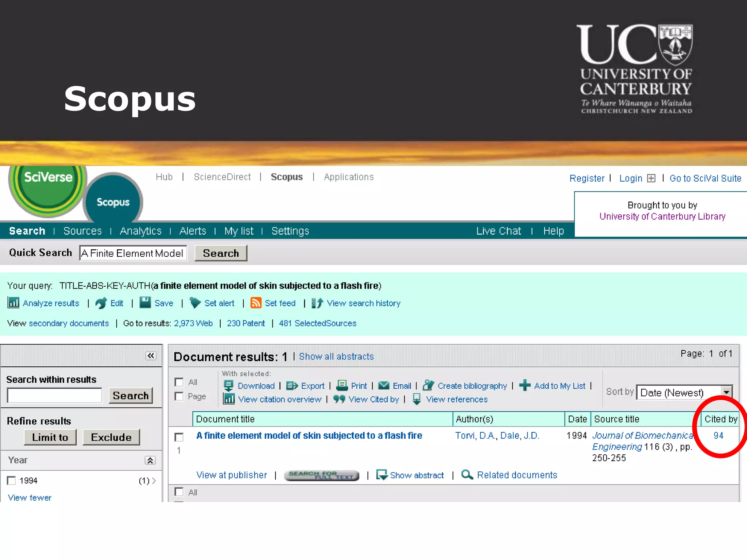This screenshot has width=747, height=560.
Task: Open the Sort by Date (Newest) dropdown
Action: tap(684, 392)
